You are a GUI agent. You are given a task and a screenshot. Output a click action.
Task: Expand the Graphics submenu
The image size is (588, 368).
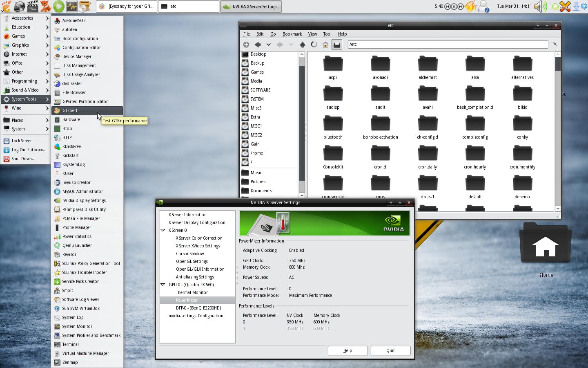click(25, 45)
